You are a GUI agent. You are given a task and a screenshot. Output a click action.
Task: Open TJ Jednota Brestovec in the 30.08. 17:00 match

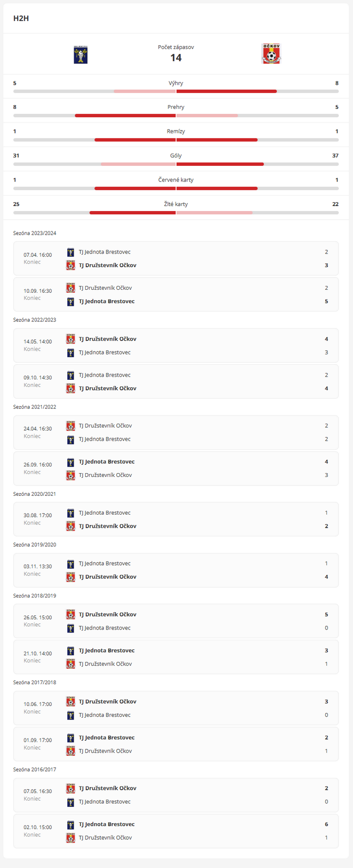tap(104, 513)
